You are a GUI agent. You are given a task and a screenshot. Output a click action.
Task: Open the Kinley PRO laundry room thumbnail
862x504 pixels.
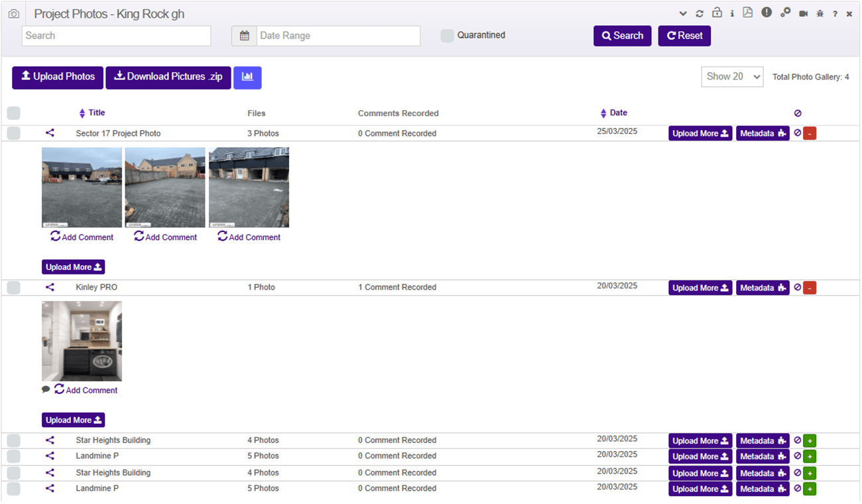(82, 341)
